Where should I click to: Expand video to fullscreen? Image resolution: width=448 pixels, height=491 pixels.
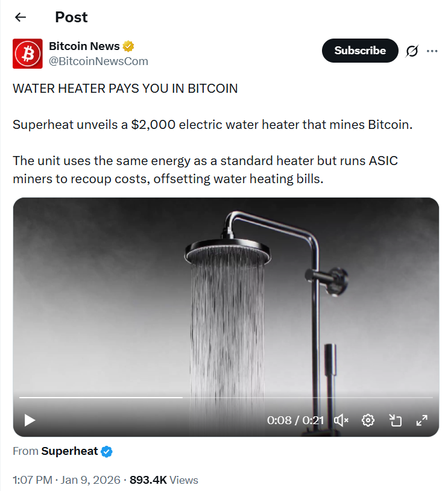tap(422, 420)
